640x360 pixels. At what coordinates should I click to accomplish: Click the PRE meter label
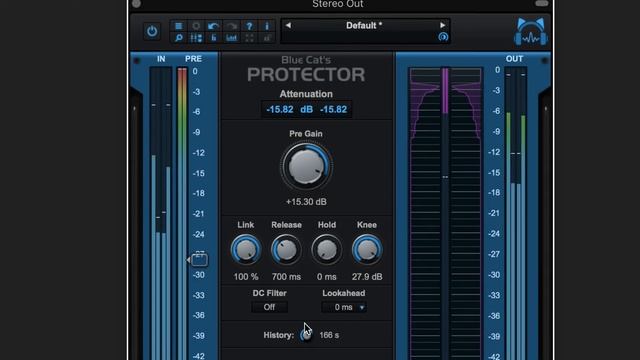tap(193, 59)
